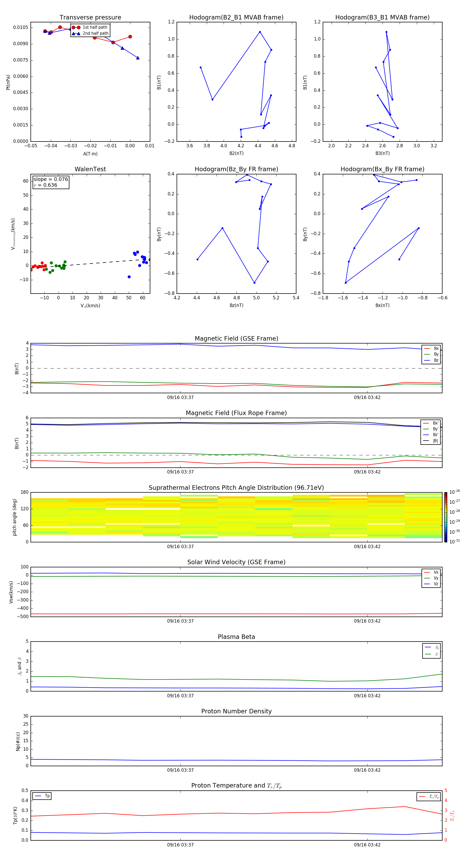The height and width of the screenshot is (868, 473).
Task: Click the 'Transverse pressure' plot title
Action: [90, 17]
